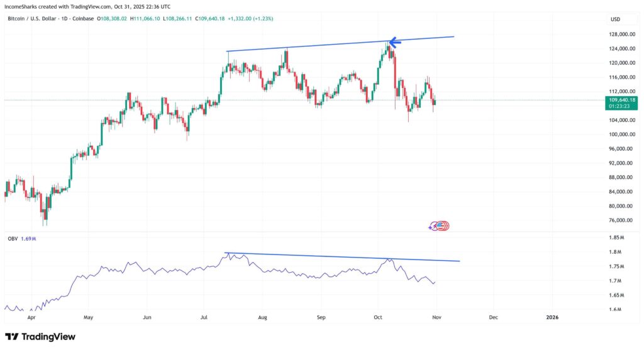Click the Jul label on time axis

[204, 317]
